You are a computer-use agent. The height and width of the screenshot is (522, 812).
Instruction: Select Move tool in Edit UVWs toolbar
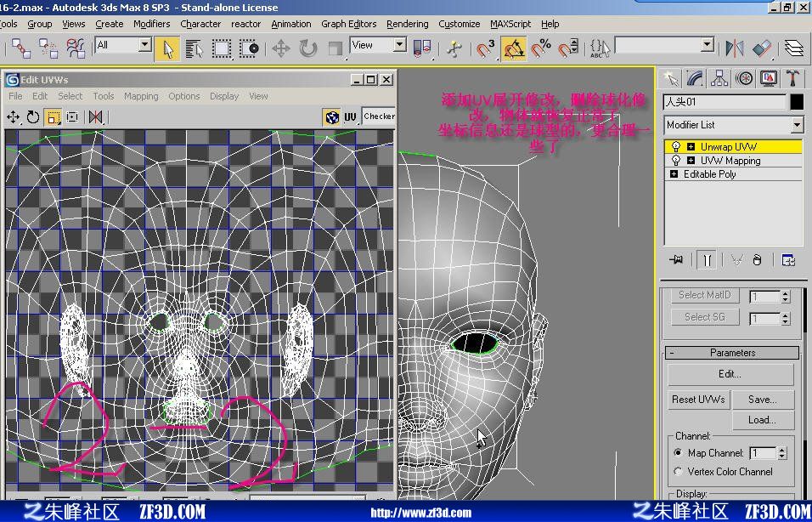click(13, 117)
